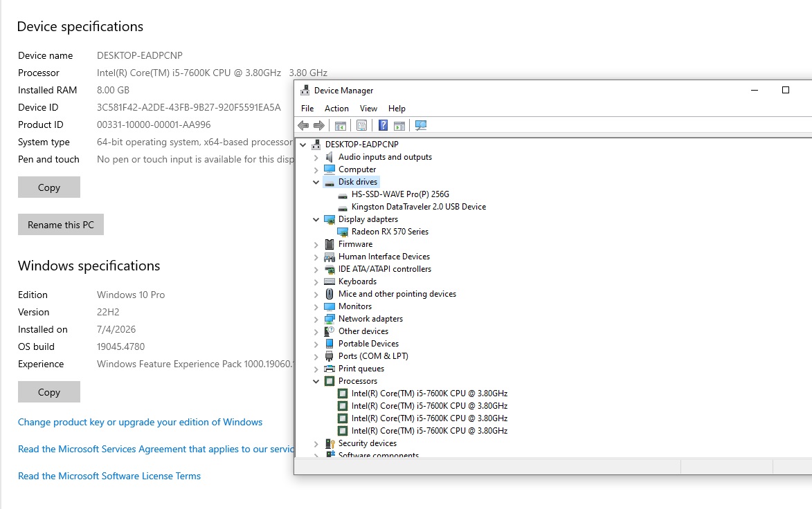
Task: Click the Print queues printer icon
Action: (x=330, y=369)
